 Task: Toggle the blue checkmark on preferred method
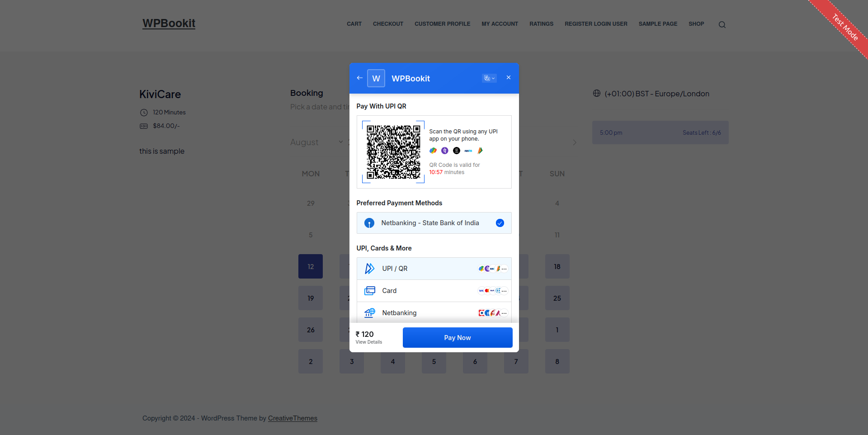tap(500, 223)
